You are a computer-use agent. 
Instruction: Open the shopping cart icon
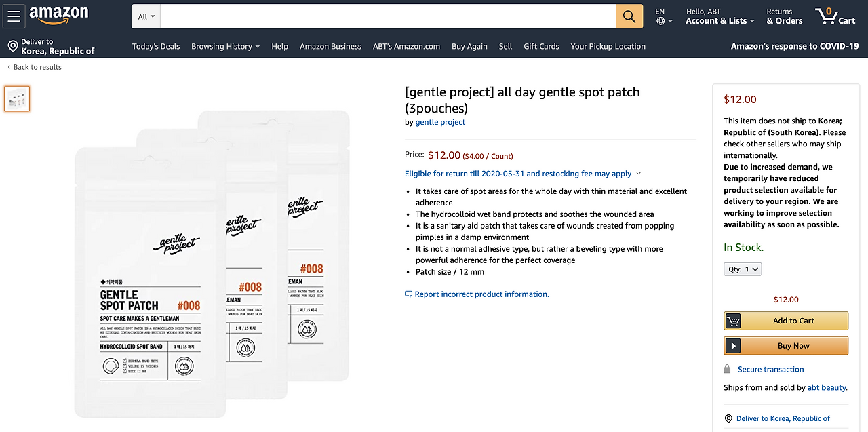835,16
